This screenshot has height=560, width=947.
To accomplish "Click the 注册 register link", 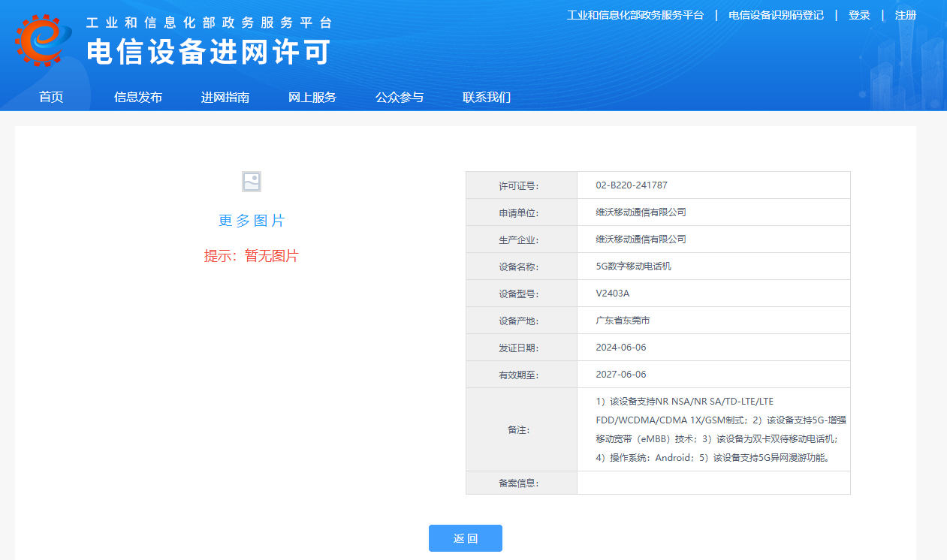I will coord(906,15).
